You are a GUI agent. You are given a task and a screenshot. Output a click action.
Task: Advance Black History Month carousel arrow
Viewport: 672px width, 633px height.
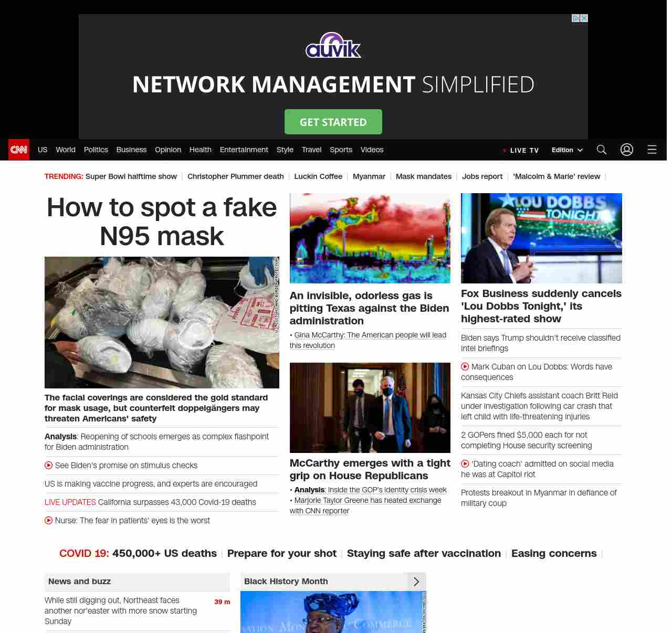click(416, 582)
